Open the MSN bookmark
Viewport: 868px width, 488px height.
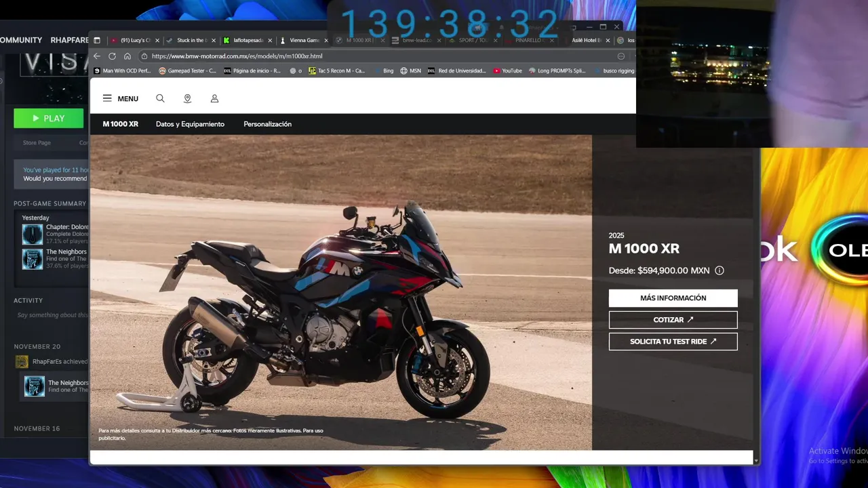pyautogui.click(x=410, y=70)
